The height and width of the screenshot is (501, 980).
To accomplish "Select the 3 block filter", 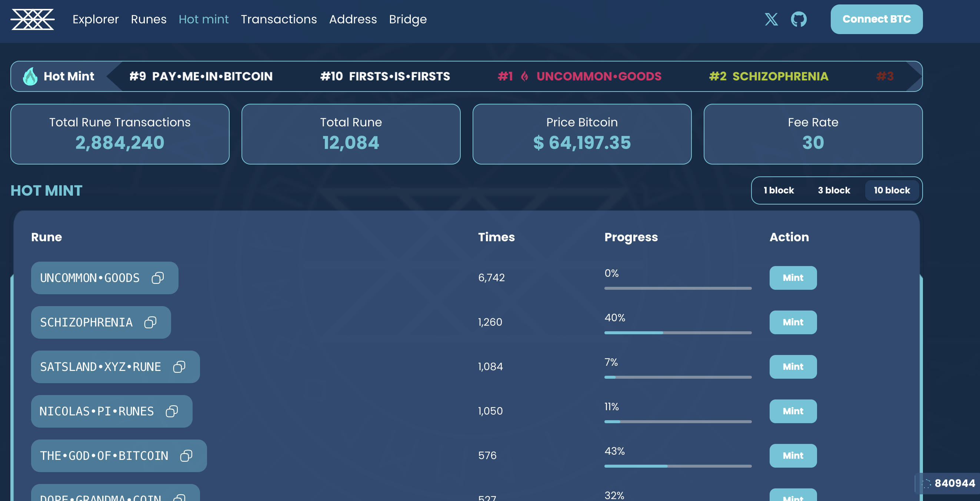I will (834, 190).
